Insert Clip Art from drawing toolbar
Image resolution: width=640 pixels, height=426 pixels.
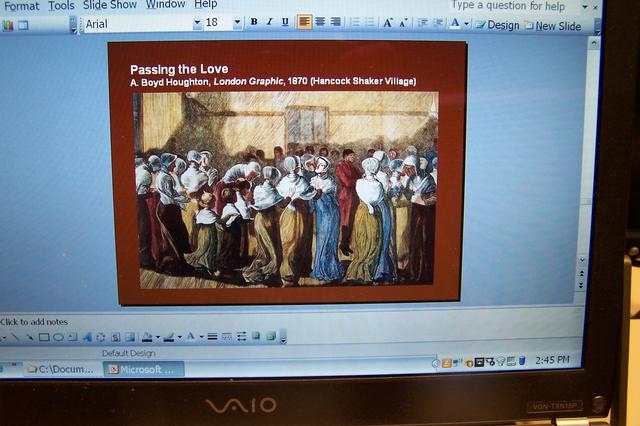(x=116, y=337)
